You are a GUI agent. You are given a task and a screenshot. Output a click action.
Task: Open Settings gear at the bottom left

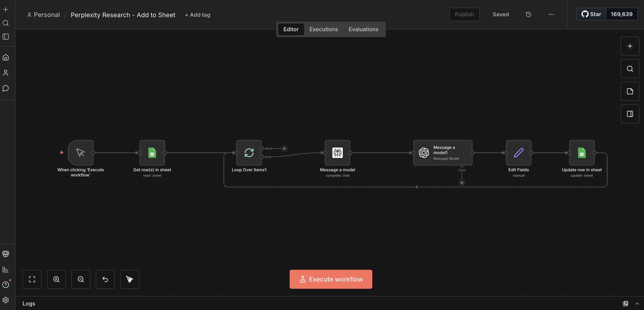tap(5, 300)
